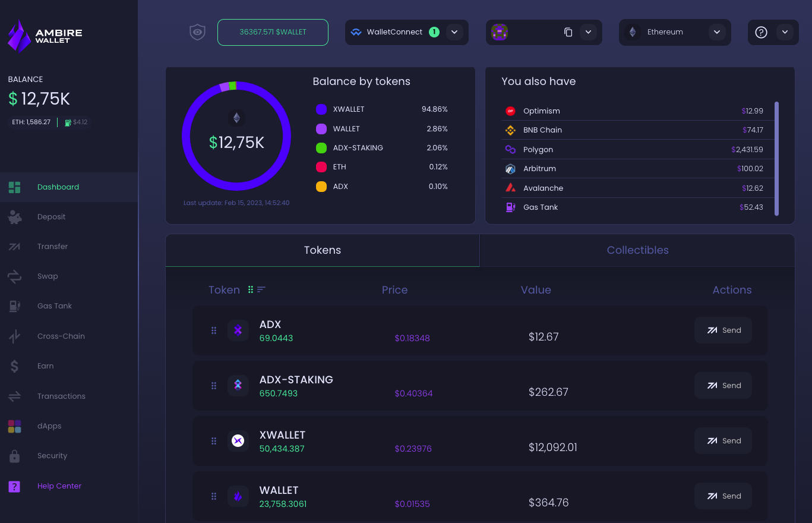This screenshot has height=523, width=812.
Task: Click the ADX-STAKING row drag handle
Action: [214, 386]
